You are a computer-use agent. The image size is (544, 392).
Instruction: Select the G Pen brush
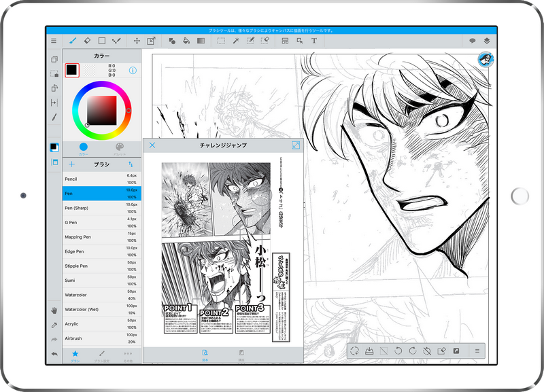[101, 223]
